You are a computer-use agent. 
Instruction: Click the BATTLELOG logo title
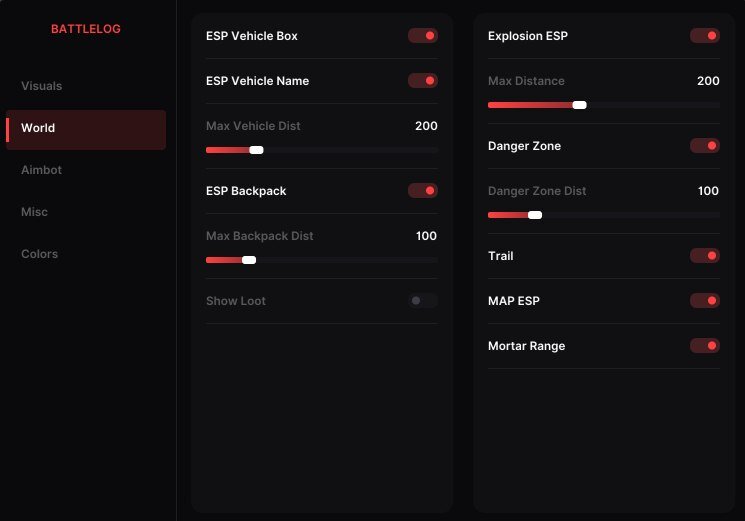tap(86, 29)
